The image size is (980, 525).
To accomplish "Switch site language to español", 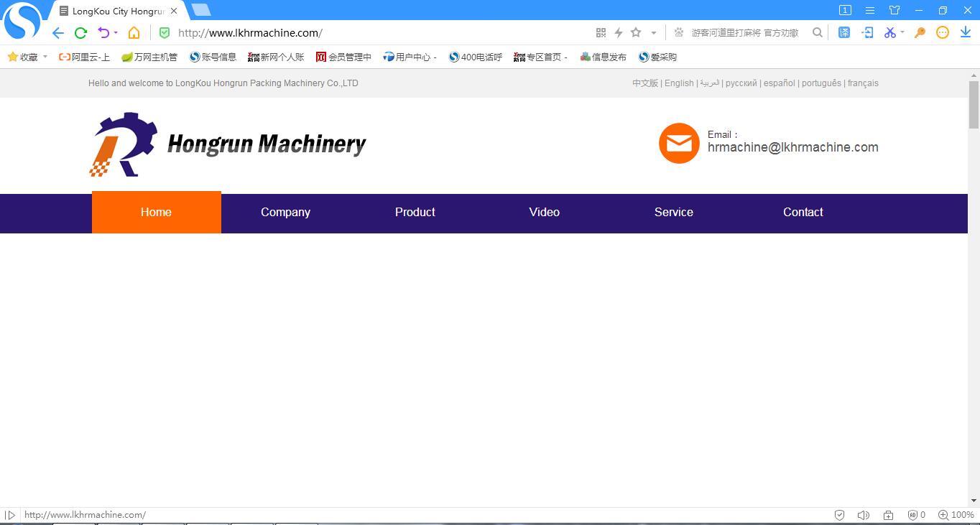I will [779, 83].
